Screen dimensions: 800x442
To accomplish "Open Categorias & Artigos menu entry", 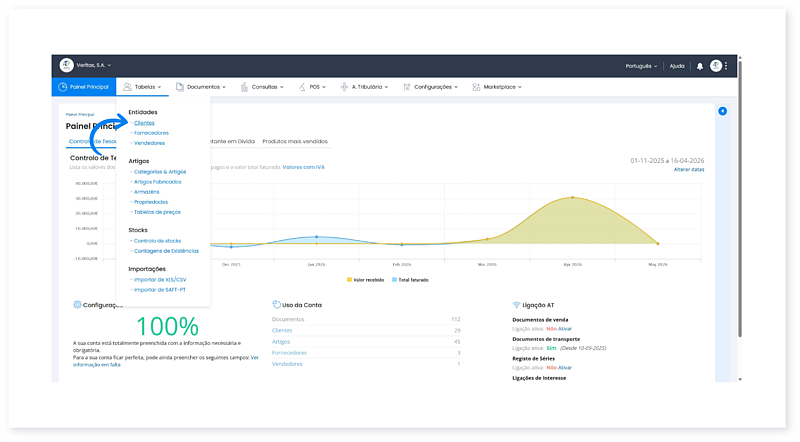I will pyautogui.click(x=160, y=172).
